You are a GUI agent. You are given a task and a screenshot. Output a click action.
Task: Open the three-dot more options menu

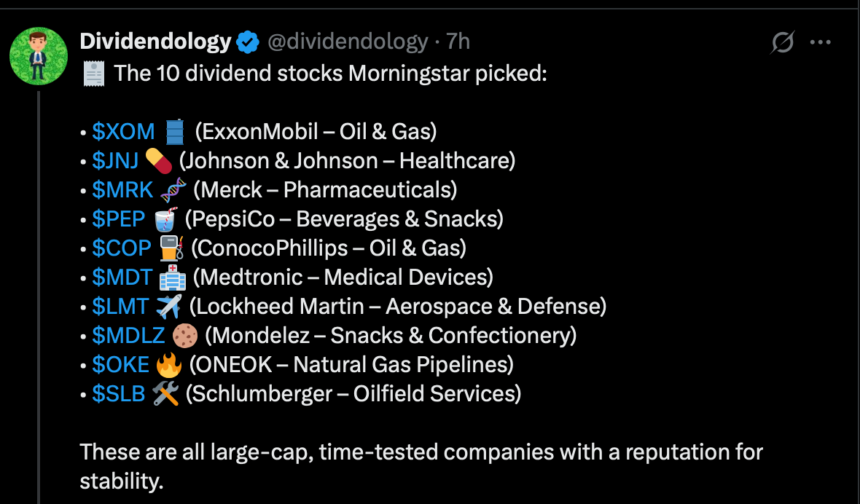pos(821,43)
